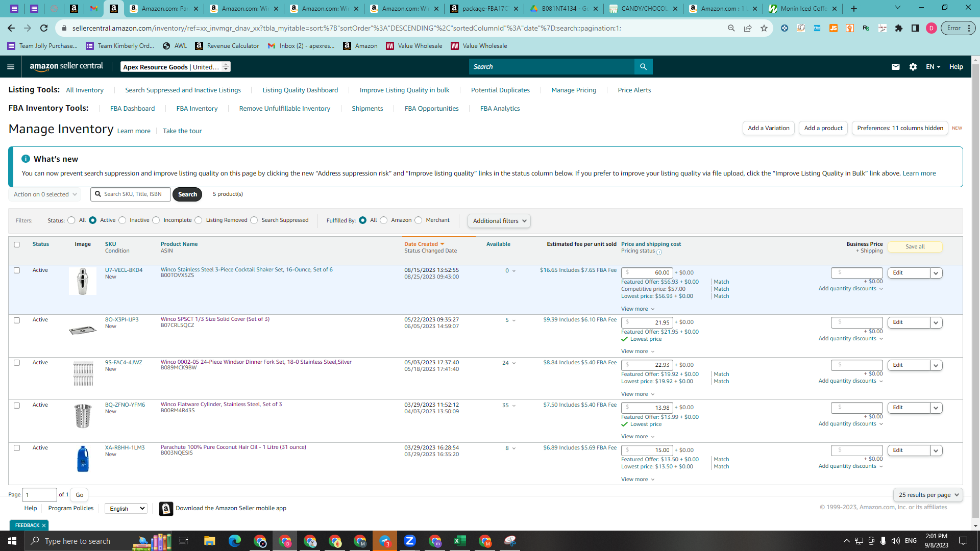Close the FEEDBACK tab with the X
The image size is (980, 551).
click(x=44, y=525)
